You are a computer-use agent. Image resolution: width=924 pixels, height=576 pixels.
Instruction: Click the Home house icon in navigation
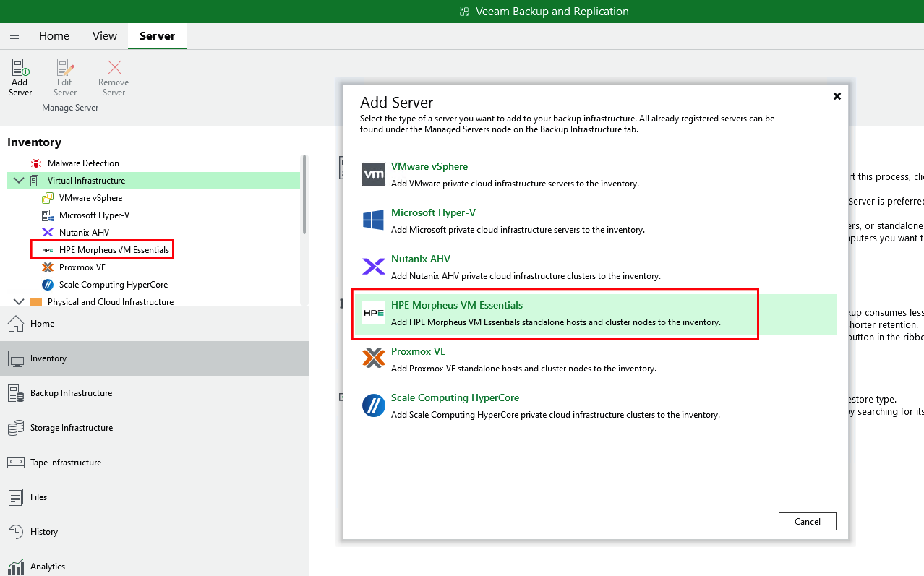click(16, 323)
